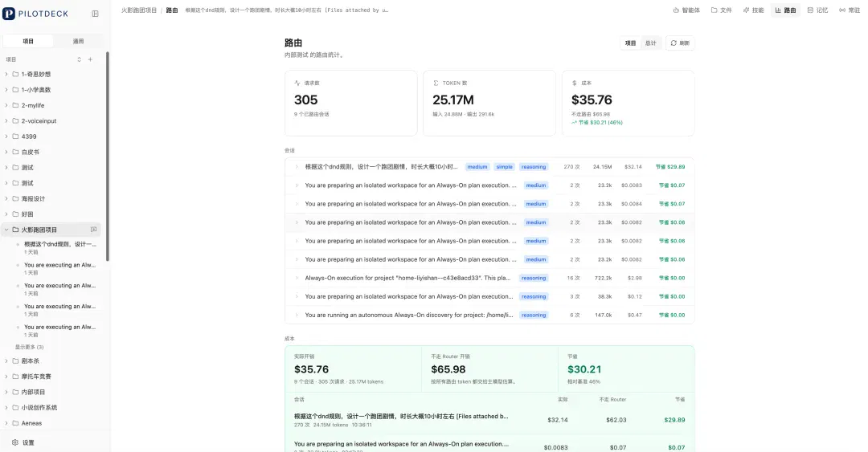Expand the Always-On execution session row chevron
Screen dimensions: 868x452
point(297,278)
